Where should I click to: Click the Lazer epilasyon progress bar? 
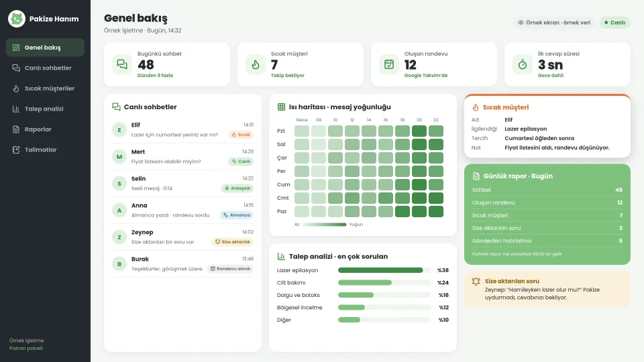(x=384, y=270)
